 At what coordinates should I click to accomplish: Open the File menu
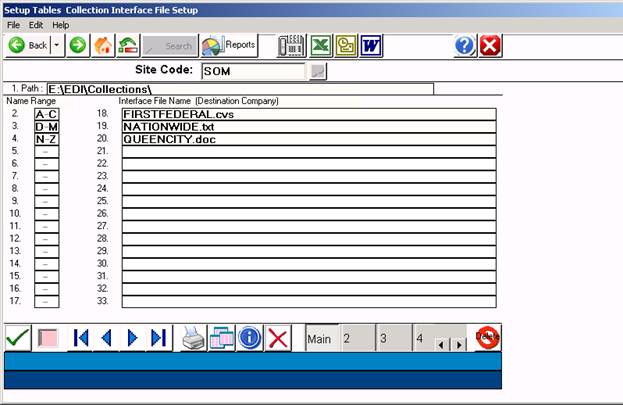pyautogui.click(x=14, y=24)
